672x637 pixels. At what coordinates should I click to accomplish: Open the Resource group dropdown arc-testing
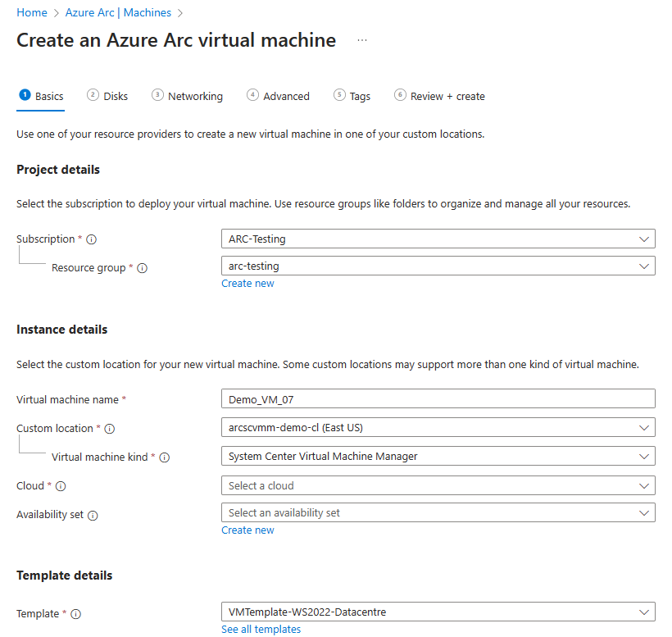(438, 266)
